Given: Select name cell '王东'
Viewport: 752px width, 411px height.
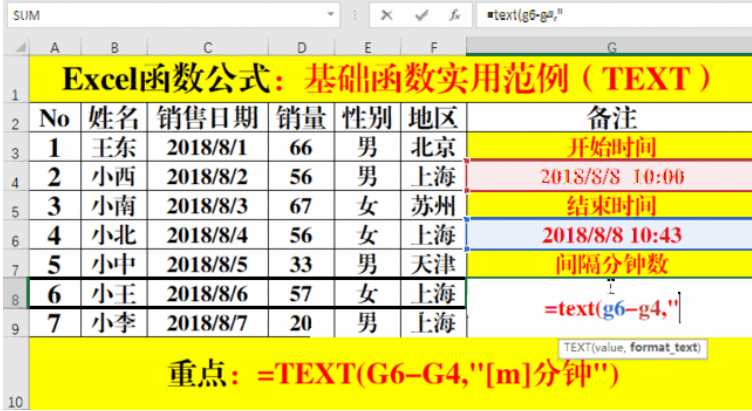Looking at the screenshot, I should [x=114, y=147].
